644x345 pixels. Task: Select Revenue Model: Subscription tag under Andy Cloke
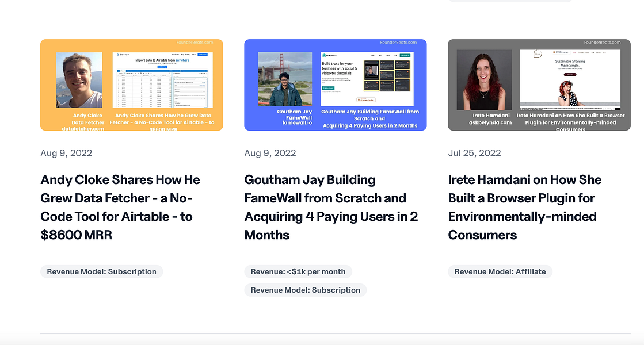coord(101,271)
